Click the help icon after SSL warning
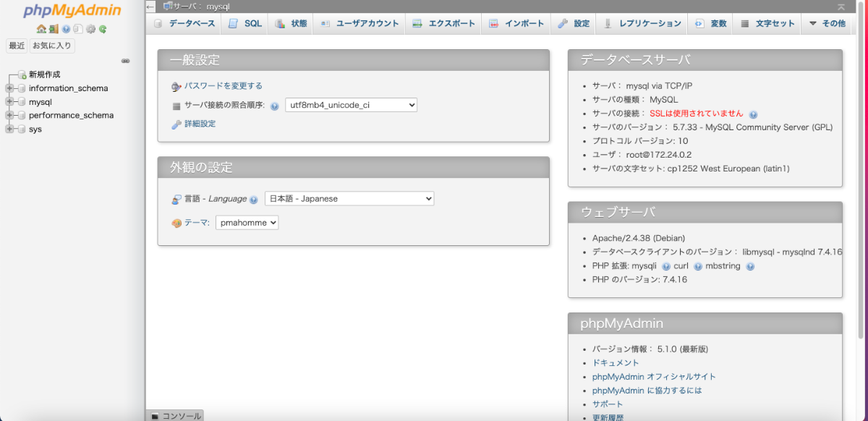The width and height of the screenshot is (868, 421). [x=753, y=114]
